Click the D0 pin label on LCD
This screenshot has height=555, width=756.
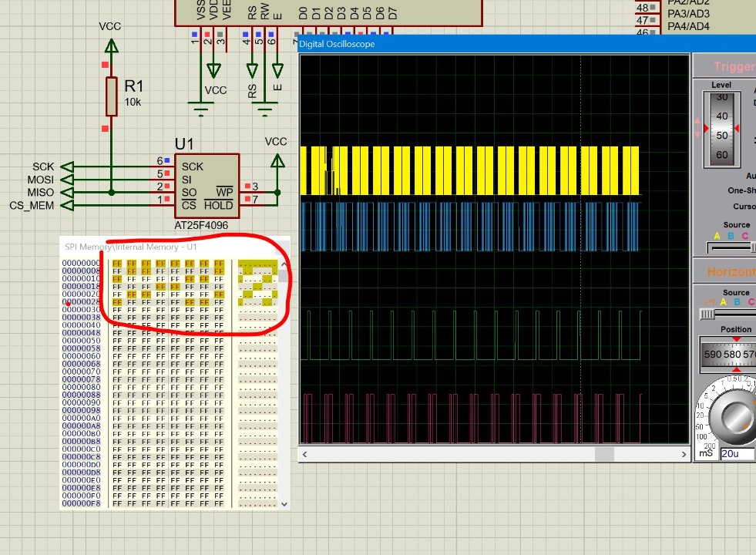pos(304,13)
